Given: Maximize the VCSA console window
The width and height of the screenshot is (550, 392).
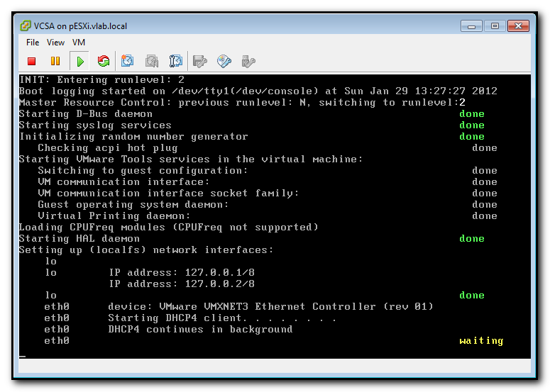Looking at the screenshot, I should pos(495,26).
